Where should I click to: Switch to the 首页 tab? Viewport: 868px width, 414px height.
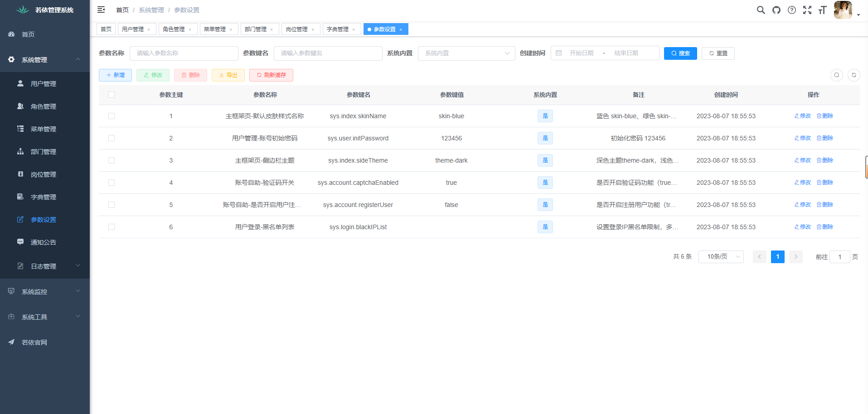click(x=106, y=29)
